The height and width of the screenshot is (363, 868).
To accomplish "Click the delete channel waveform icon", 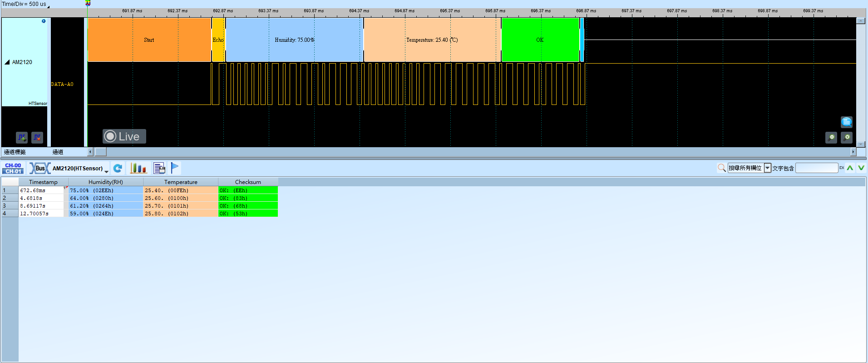I will pyautogui.click(x=37, y=137).
